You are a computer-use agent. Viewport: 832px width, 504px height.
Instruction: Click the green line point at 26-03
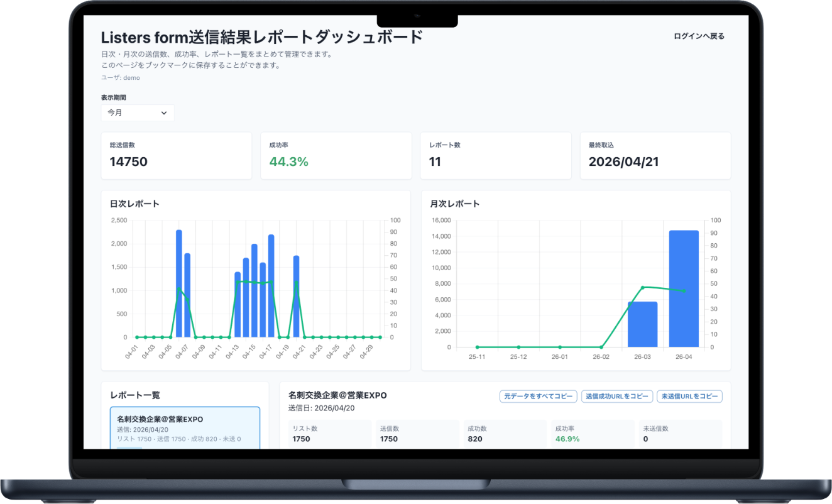coord(643,287)
